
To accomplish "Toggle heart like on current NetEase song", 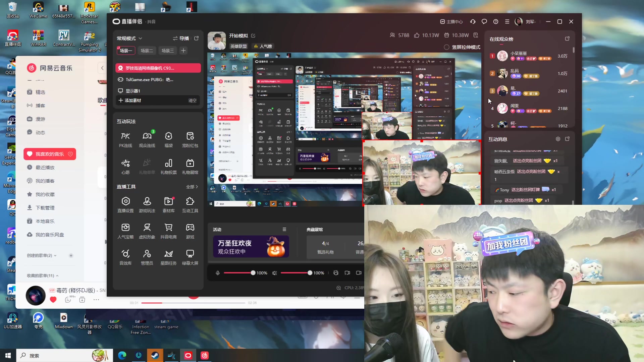I will click(53, 300).
